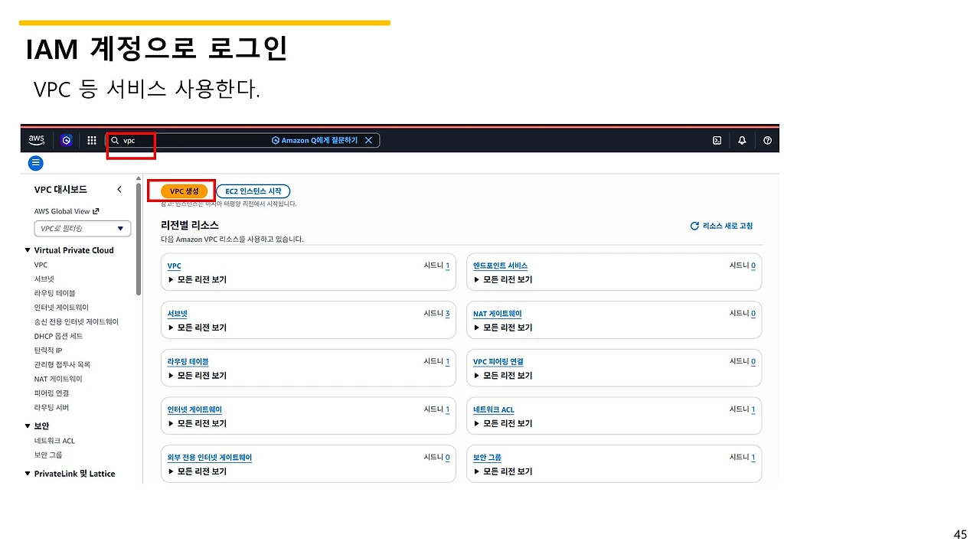The width and height of the screenshot is (980, 551).
Task: Open the VPC로 필터링 dropdown
Action: (83, 228)
